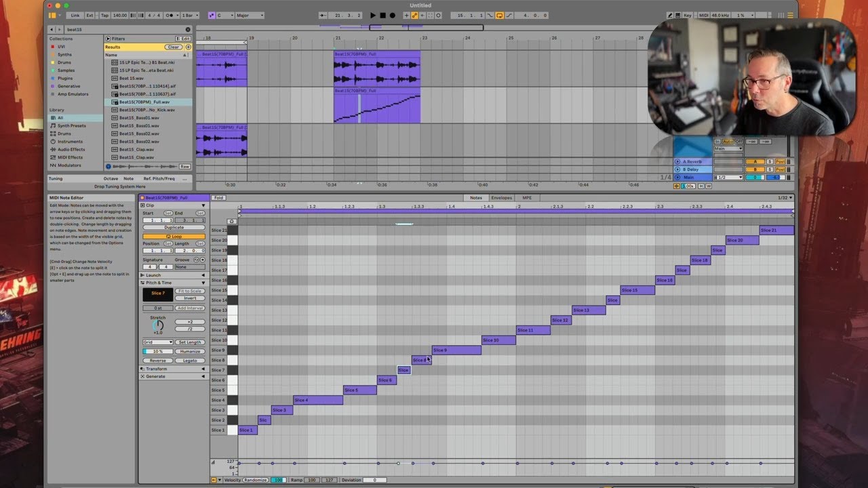868x488 pixels.
Task: Click the Randomize velocity button
Action: tap(256, 480)
